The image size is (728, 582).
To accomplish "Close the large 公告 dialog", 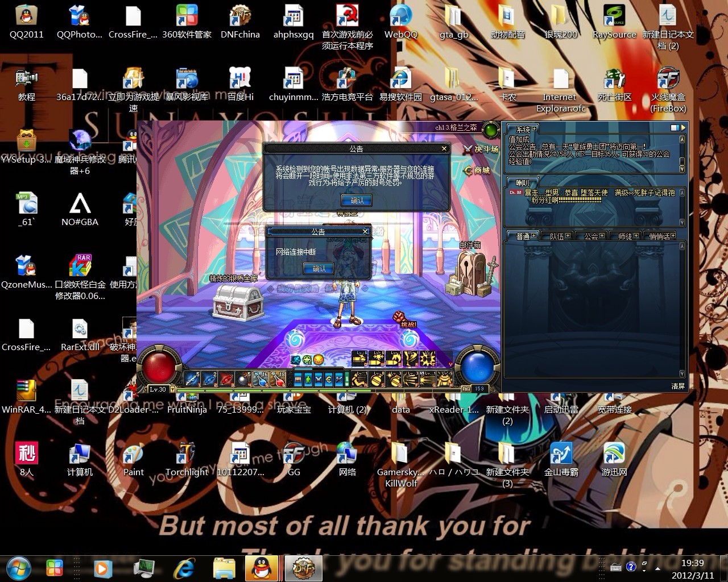I will tap(444, 148).
